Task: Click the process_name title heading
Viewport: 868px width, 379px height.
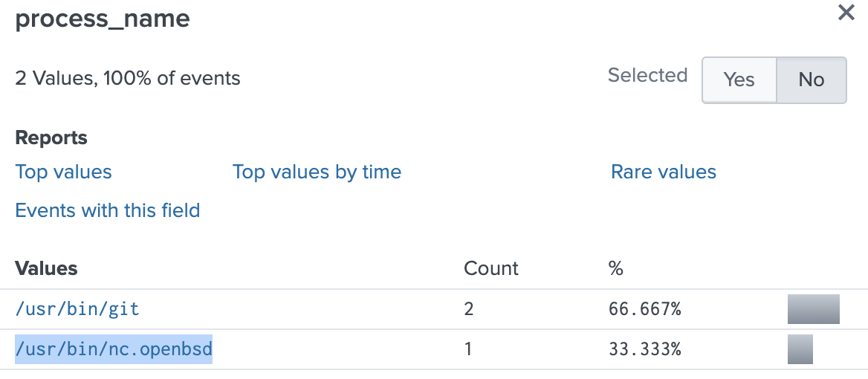Action: (103, 19)
